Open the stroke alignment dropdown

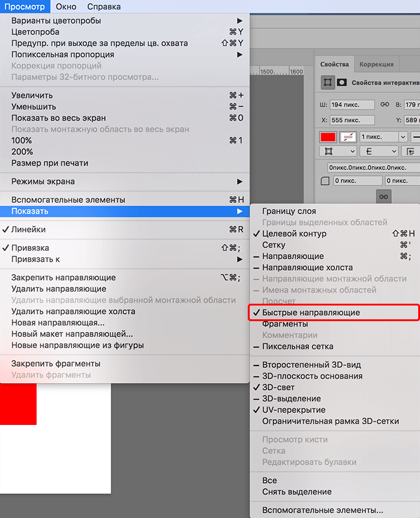(x=338, y=152)
